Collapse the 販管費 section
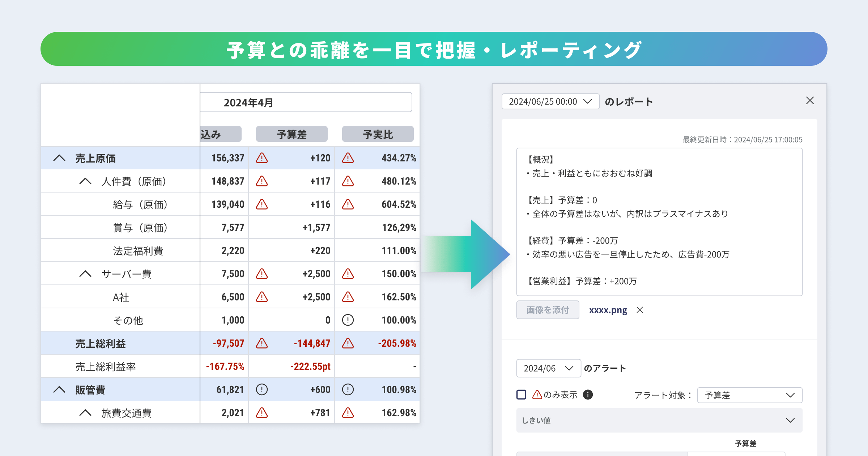 [x=59, y=389]
